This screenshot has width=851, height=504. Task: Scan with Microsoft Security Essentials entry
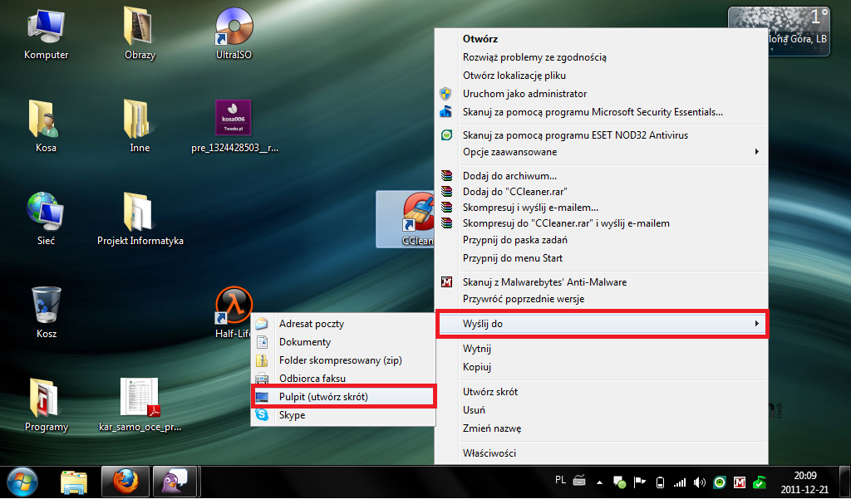click(x=602, y=112)
